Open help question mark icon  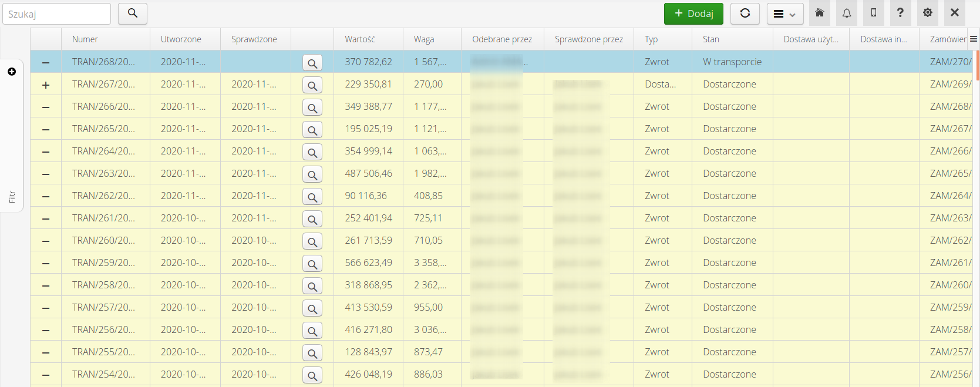coord(900,13)
